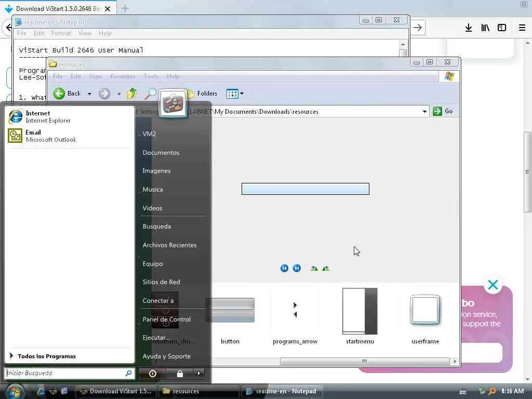Toggle the Folders pane button
Viewport: 532px width, 399px height.
pos(202,94)
